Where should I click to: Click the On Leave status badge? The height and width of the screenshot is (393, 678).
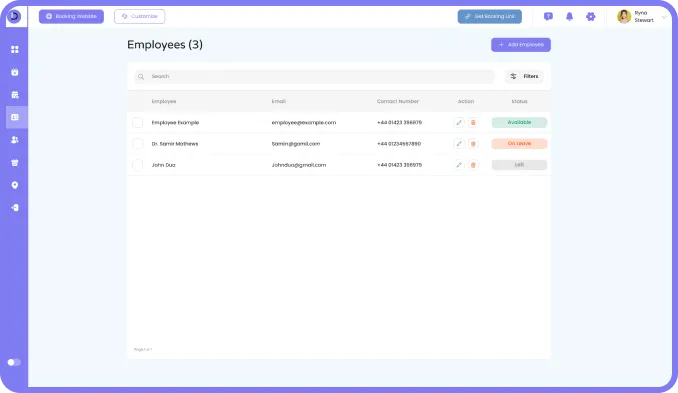coord(519,144)
